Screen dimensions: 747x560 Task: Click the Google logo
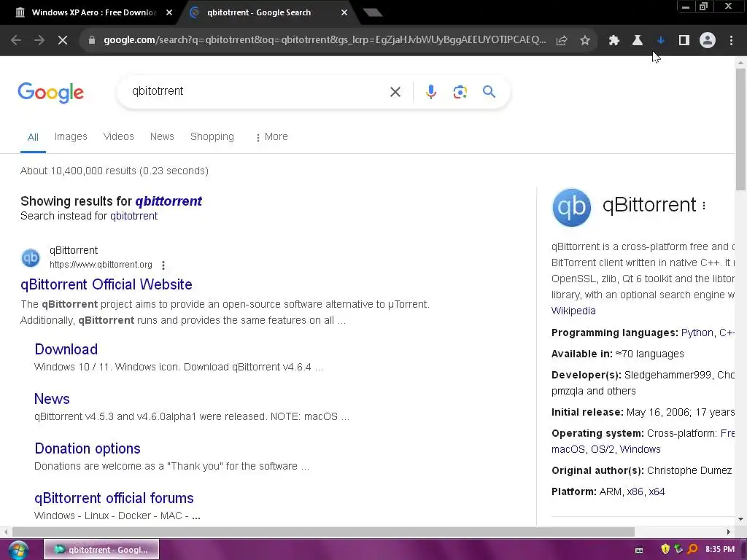(x=50, y=93)
